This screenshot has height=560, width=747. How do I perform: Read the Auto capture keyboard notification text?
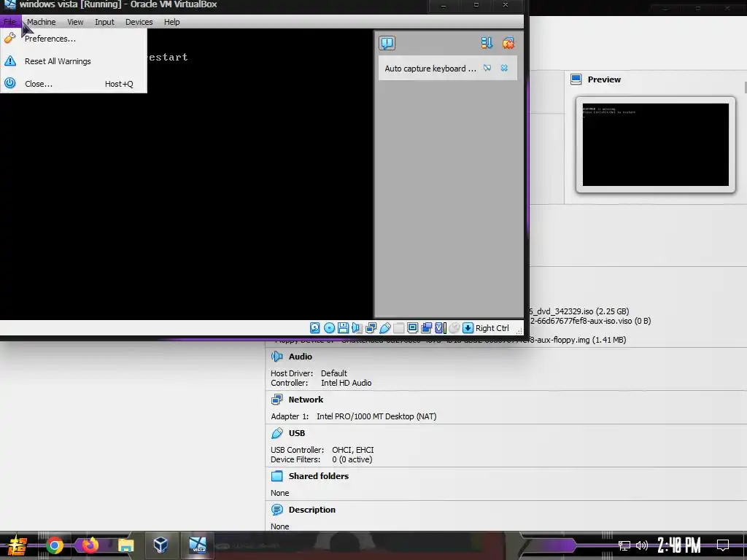click(x=430, y=69)
